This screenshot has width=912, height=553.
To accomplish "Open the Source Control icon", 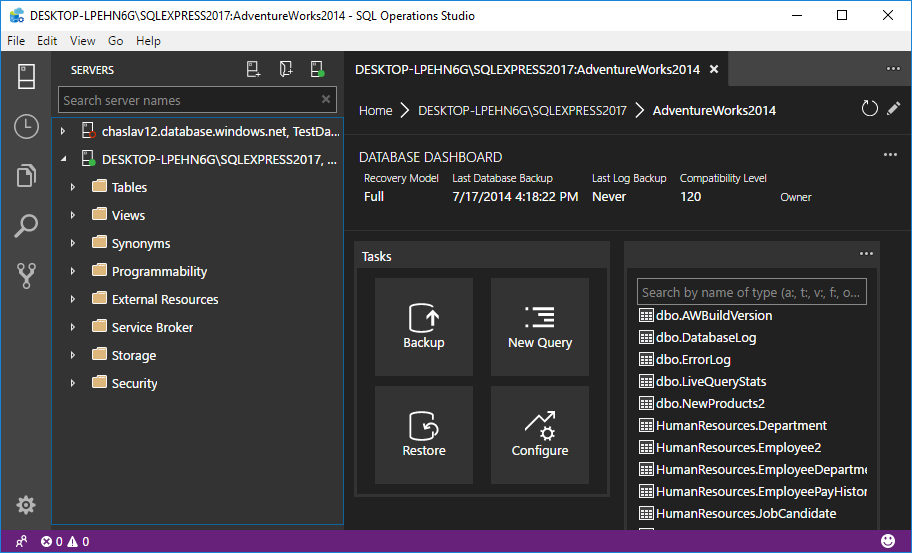I will (26, 276).
